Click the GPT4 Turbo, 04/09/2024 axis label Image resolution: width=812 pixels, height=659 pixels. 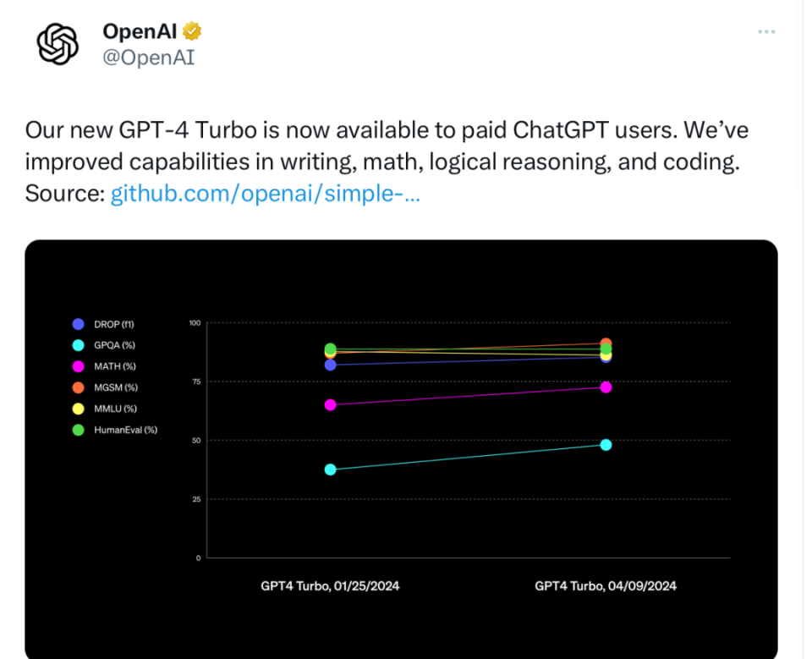point(606,585)
